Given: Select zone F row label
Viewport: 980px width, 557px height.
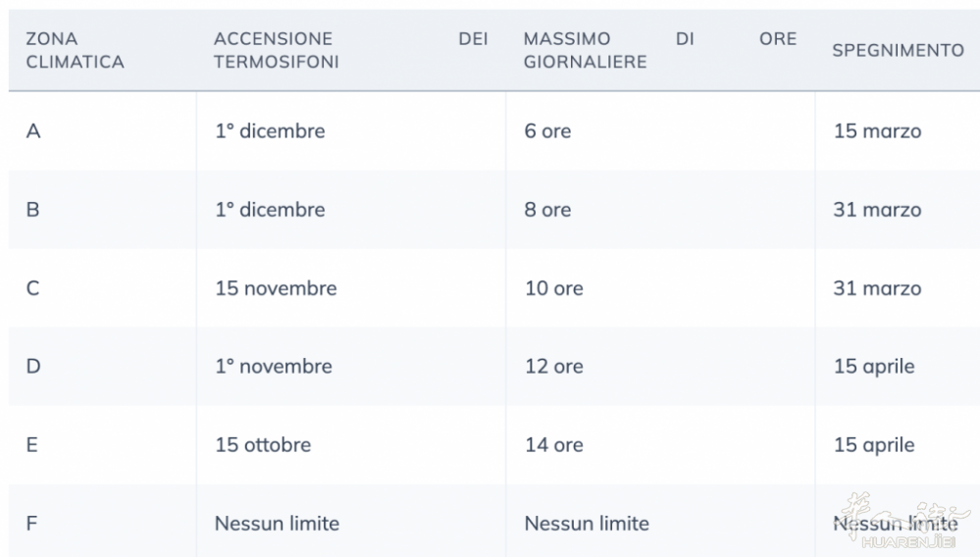Looking at the screenshot, I should tap(31, 523).
